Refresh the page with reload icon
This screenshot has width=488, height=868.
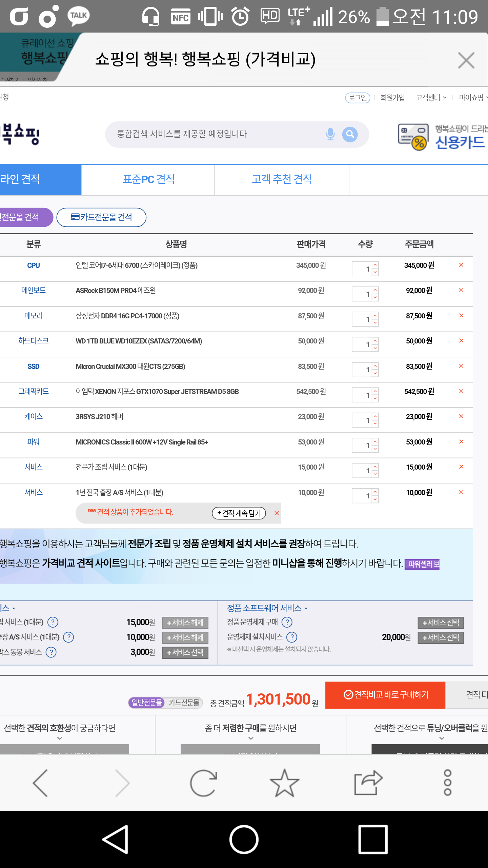[203, 783]
